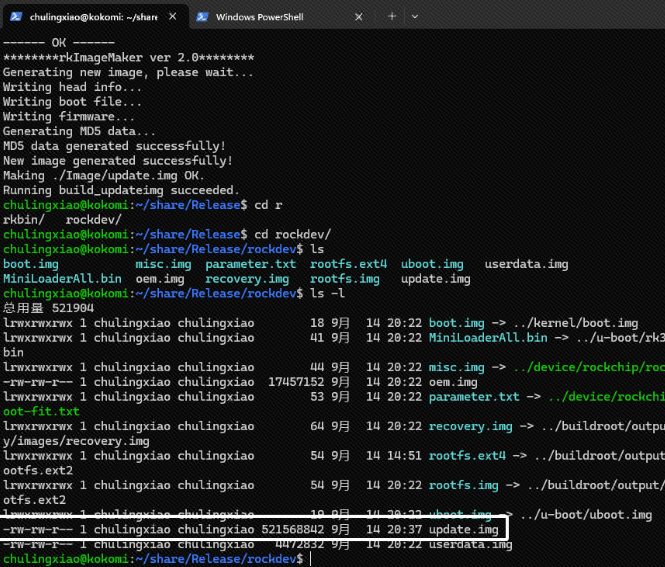Click 'New image generated successfully!' line
Image resolution: width=665 pixels, height=567 pixels.
coord(117,161)
